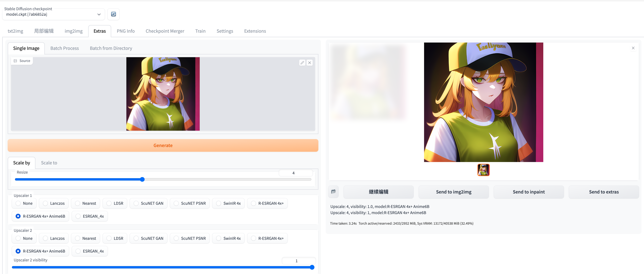Click the Resize number input field
The width and height of the screenshot is (644, 274).
coord(296,173)
